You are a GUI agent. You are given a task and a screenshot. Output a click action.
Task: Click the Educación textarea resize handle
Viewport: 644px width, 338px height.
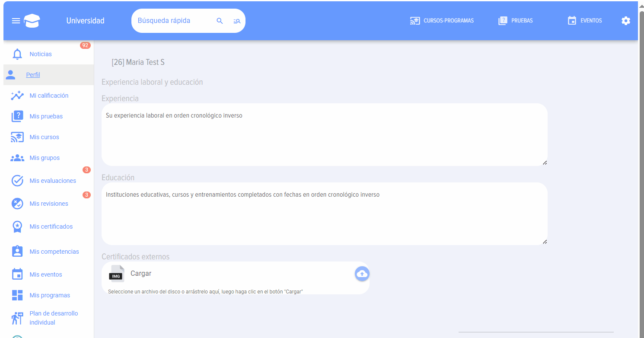pos(545,242)
